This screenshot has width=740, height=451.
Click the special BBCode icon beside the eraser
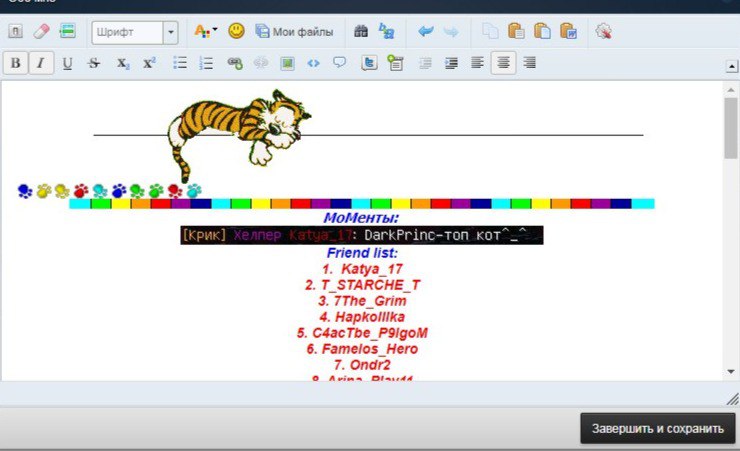tap(68, 32)
